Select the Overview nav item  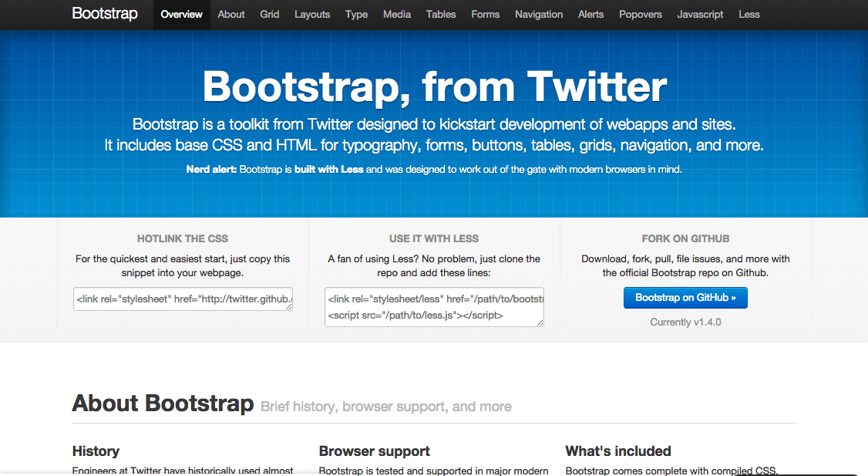tap(182, 15)
